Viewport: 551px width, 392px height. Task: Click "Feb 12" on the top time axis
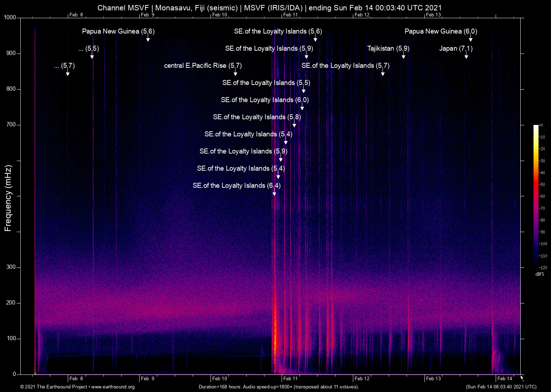click(362, 15)
